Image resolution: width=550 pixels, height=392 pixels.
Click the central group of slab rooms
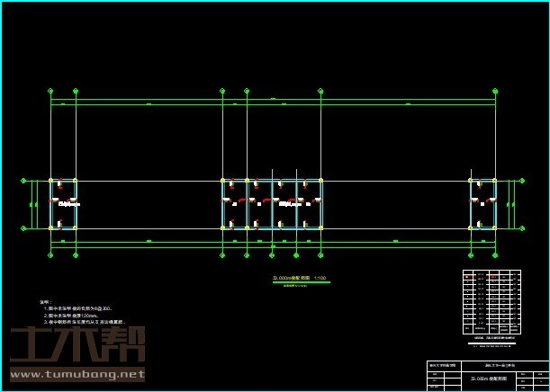point(272,204)
